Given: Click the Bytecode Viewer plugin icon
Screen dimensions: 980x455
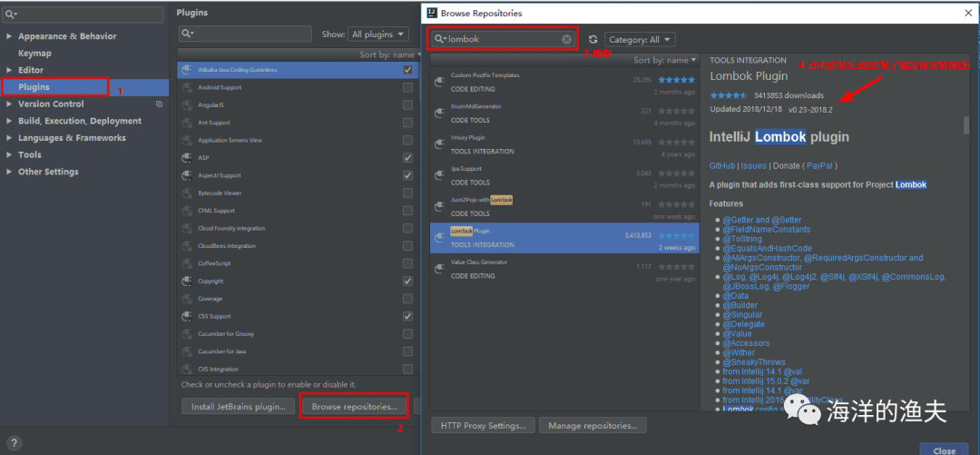Looking at the screenshot, I should (x=186, y=193).
